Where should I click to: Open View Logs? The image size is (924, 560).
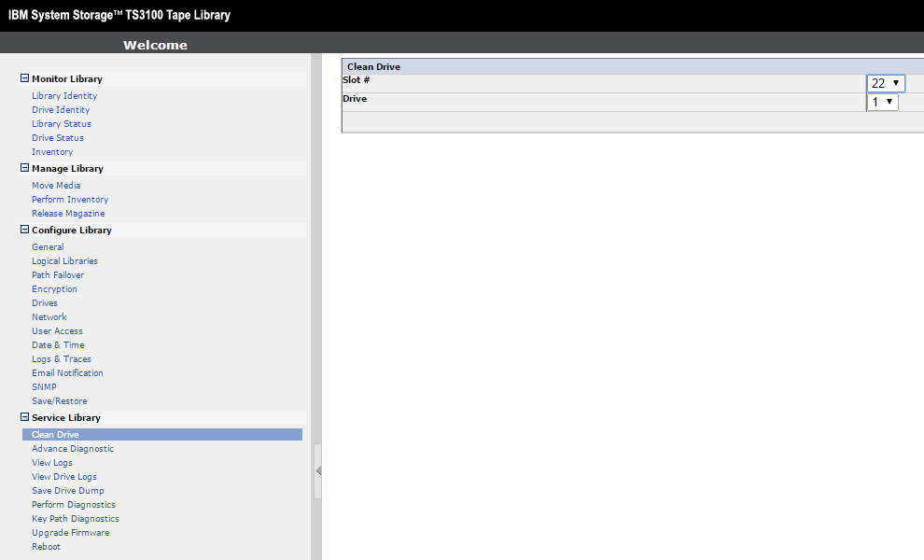point(52,463)
